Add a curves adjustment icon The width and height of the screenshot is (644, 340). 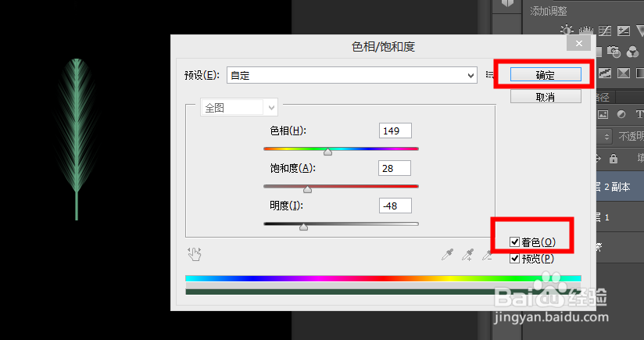pyautogui.click(x=605, y=30)
